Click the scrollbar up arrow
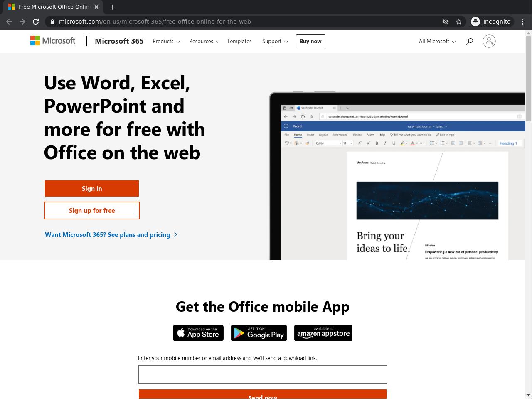This screenshot has height=399, width=532. click(529, 33)
